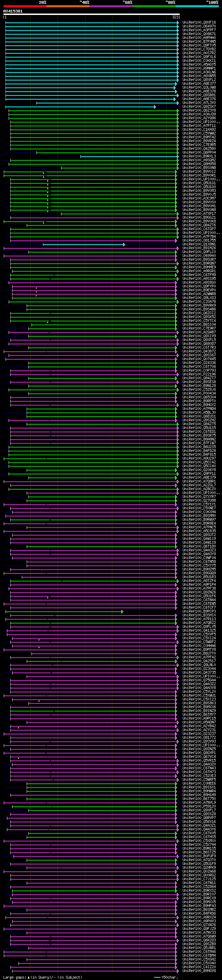Select the UniRef100_O81755 label
222x980 pixels.
[199, 241]
